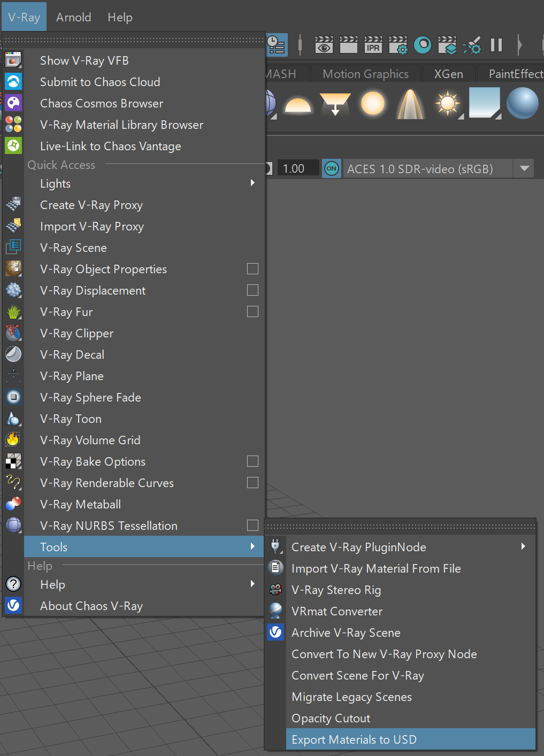
Task: Click the V-Ray Displacement icon
Action: [13, 290]
